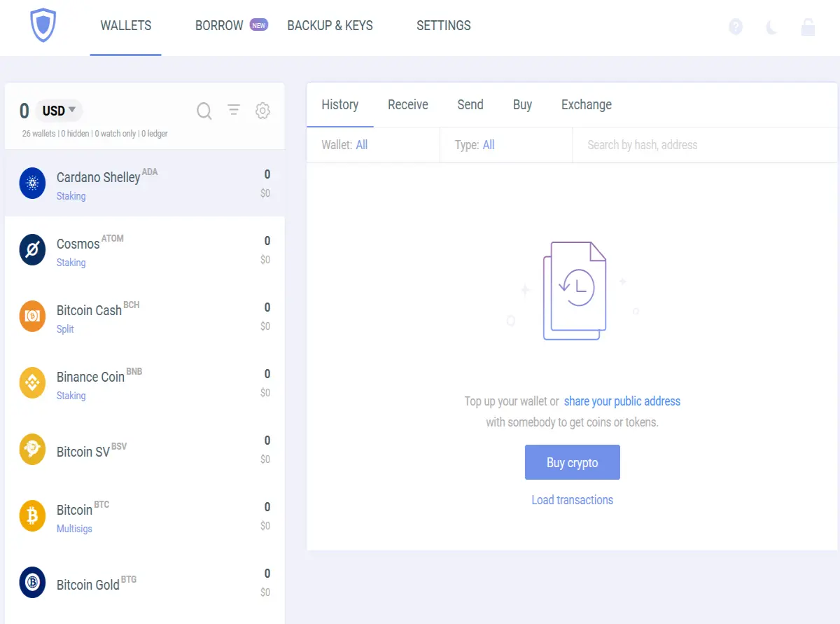Select the Binance Coin wallet name
Image resolution: width=840 pixels, height=624 pixels.
[x=90, y=377]
